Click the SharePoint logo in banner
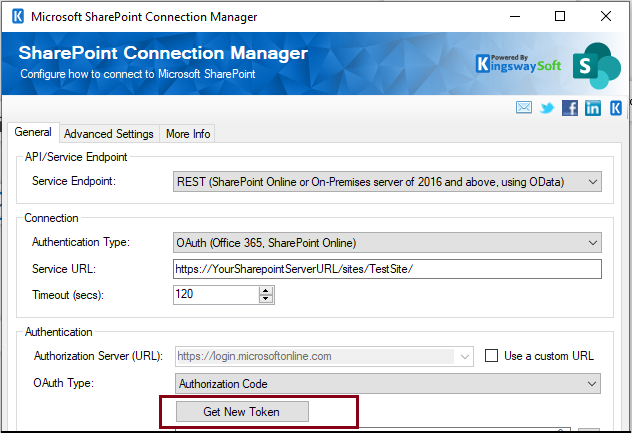 click(x=597, y=66)
